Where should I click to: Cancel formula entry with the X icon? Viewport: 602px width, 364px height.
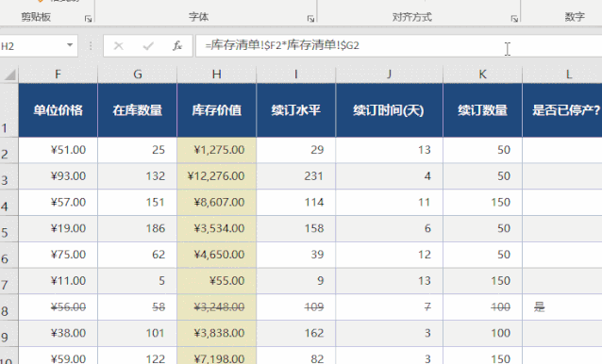pyautogui.click(x=119, y=46)
